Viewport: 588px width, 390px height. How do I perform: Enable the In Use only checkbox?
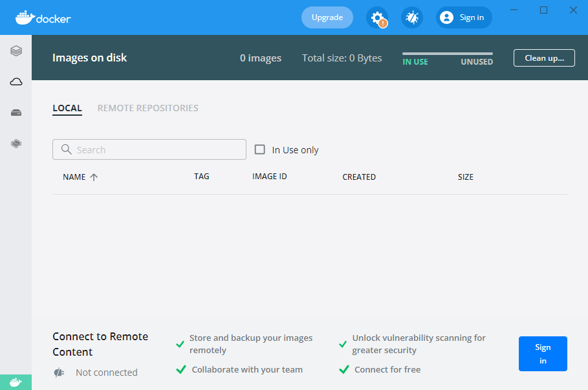pos(260,149)
